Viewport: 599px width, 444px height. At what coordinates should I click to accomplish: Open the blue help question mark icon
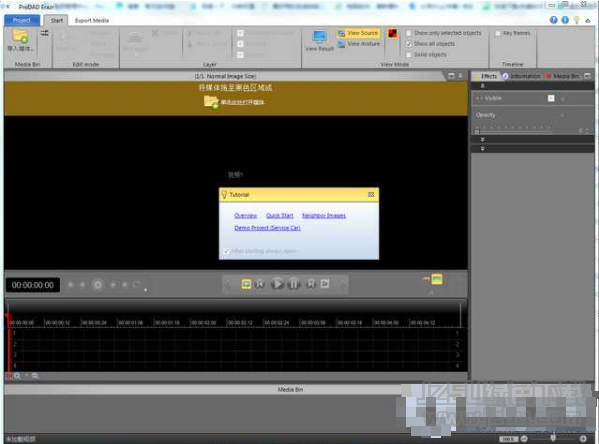click(554, 20)
